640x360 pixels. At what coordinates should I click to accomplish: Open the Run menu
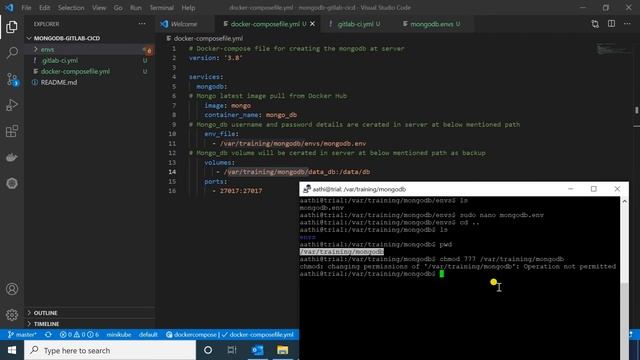pos(136,8)
